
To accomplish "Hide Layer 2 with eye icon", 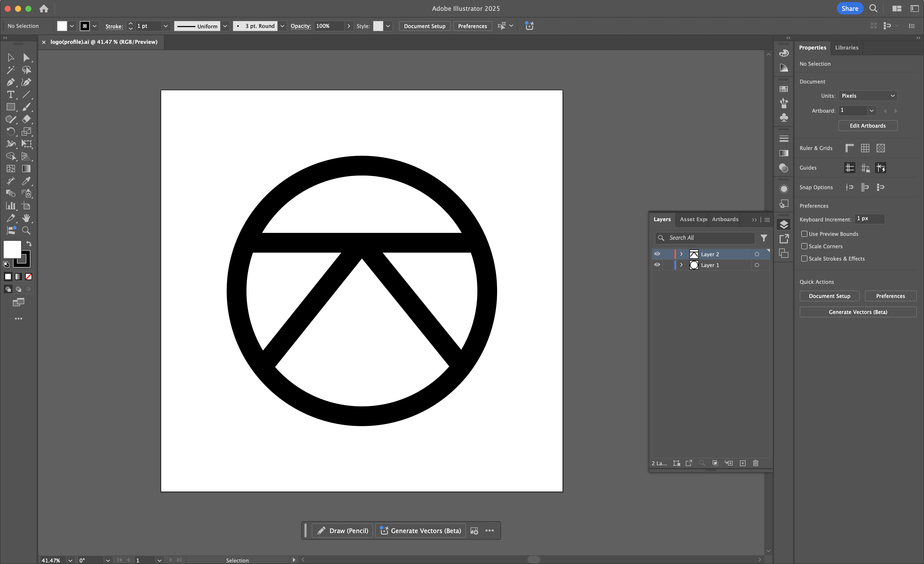I will point(657,254).
